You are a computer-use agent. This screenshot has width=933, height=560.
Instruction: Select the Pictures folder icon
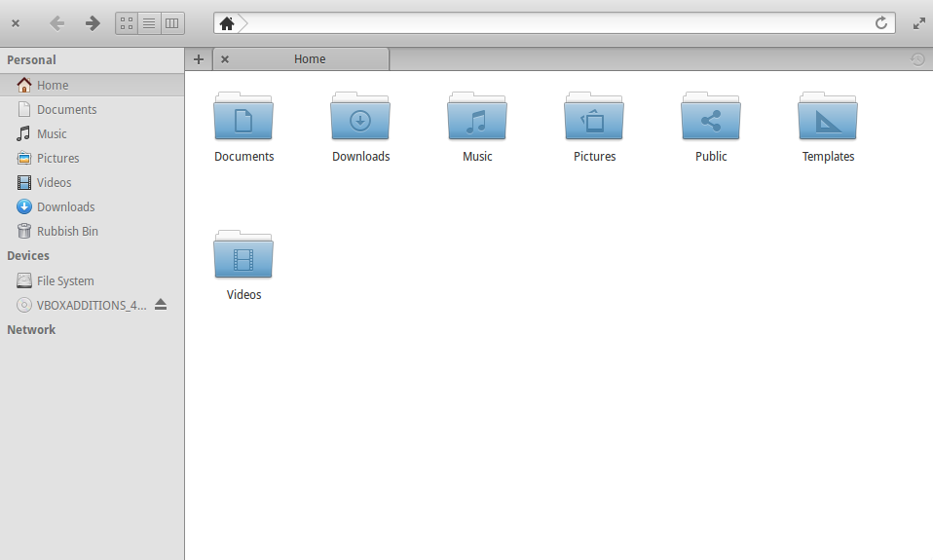point(594,116)
